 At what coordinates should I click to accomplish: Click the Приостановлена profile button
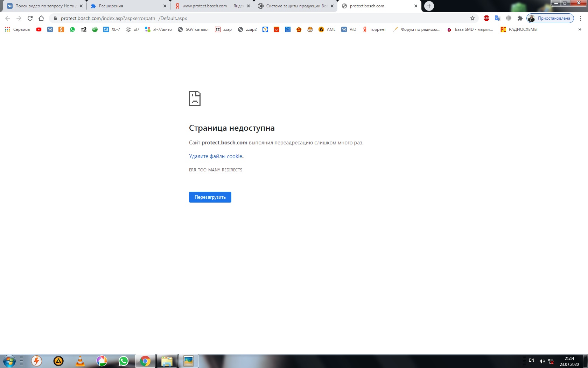tap(550, 18)
